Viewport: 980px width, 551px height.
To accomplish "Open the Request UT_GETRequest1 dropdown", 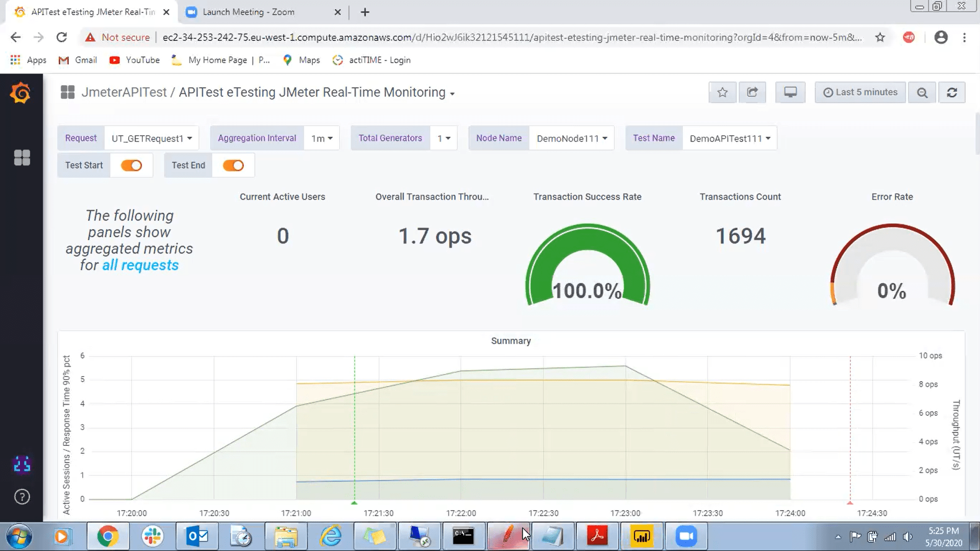I will click(152, 138).
